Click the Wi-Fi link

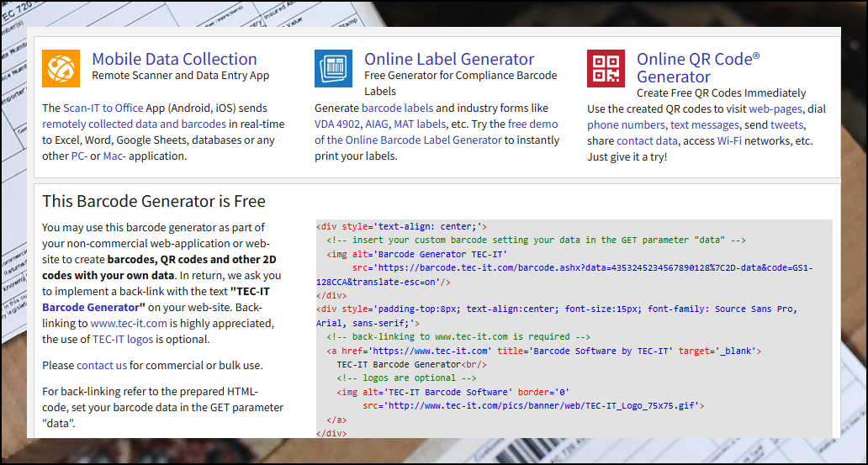(729, 141)
